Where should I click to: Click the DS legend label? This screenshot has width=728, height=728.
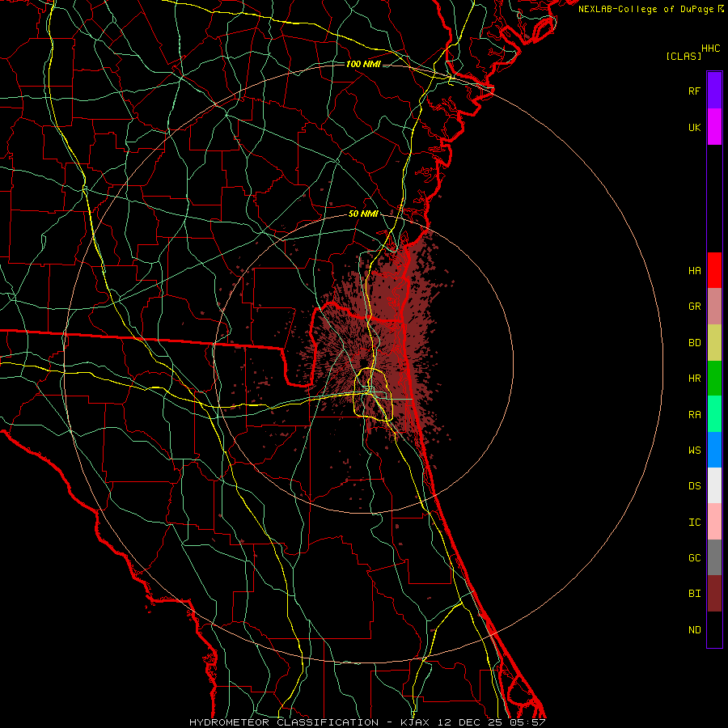click(x=695, y=486)
